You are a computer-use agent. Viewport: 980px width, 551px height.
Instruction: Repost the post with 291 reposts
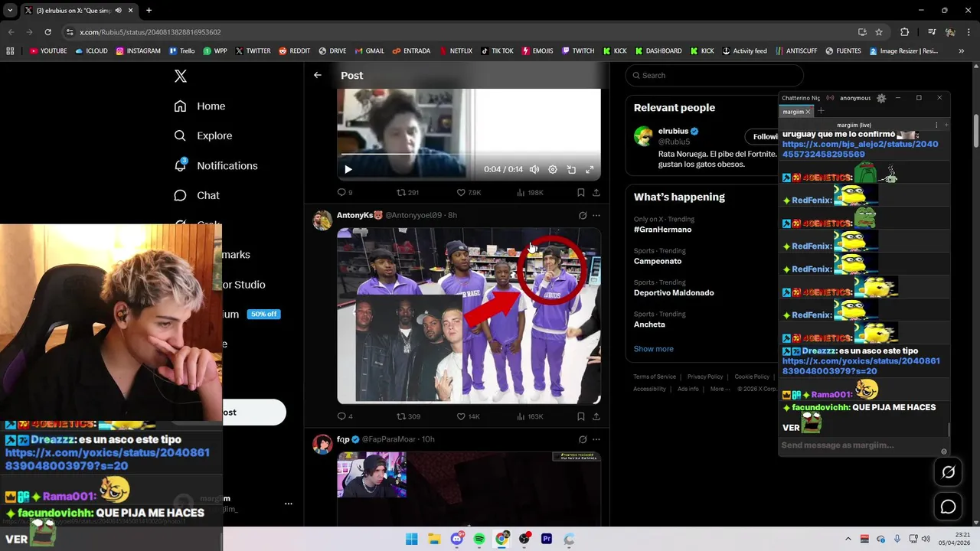pos(407,192)
